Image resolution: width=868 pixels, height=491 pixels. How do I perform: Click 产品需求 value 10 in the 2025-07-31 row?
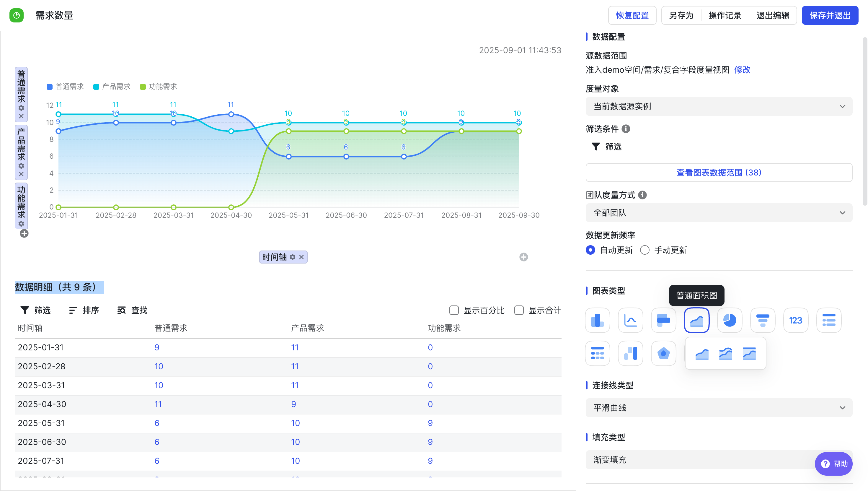[x=295, y=461]
